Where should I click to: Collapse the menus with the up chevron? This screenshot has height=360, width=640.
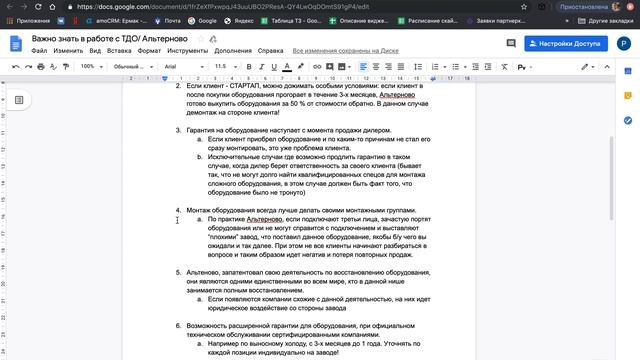pos(607,67)
